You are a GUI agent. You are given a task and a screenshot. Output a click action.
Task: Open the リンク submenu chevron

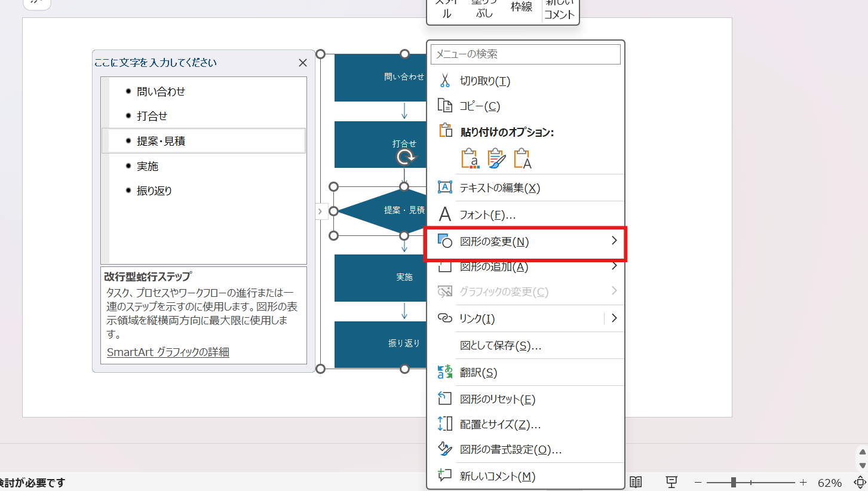pos(614,318)
